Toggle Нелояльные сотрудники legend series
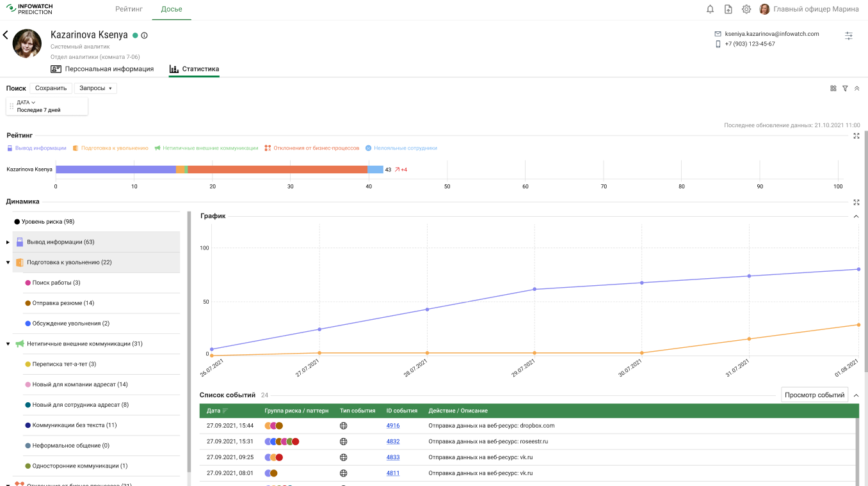 pyautogui.click(x=401, y=148)
